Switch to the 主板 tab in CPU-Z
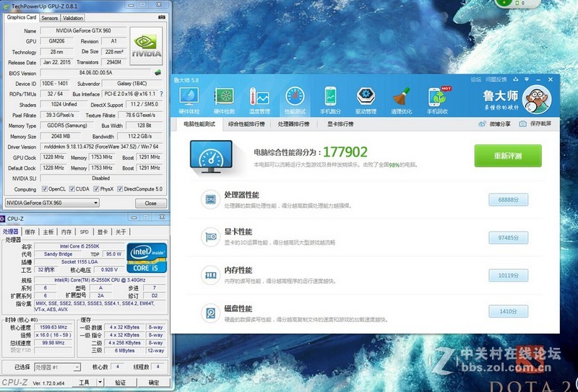The image size is (578, 392). point(48,232)
